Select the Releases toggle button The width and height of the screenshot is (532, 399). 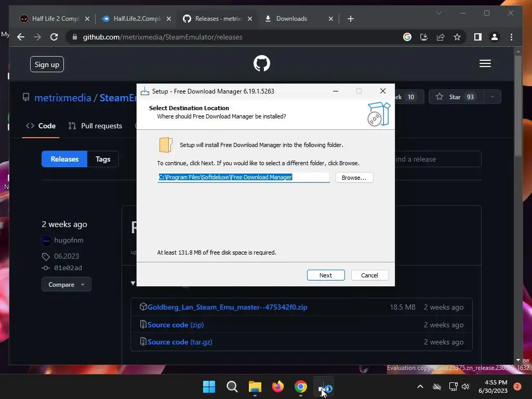[x=64, y=159]
